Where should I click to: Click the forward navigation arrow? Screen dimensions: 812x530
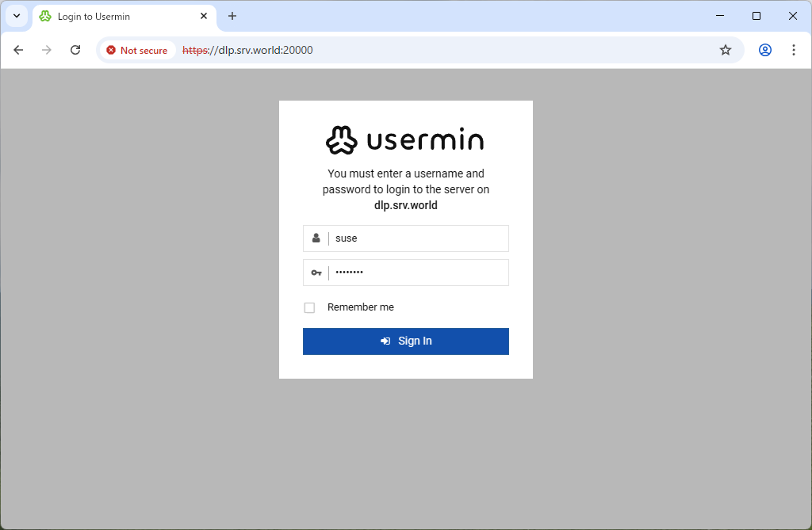tap(47, 50)
